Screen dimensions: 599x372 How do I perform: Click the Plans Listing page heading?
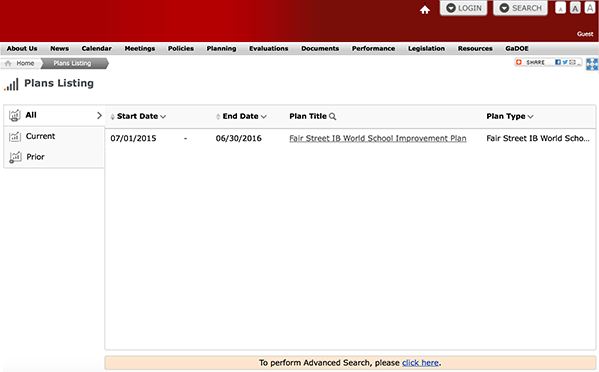pyautogui.click(x=59, y=83)
